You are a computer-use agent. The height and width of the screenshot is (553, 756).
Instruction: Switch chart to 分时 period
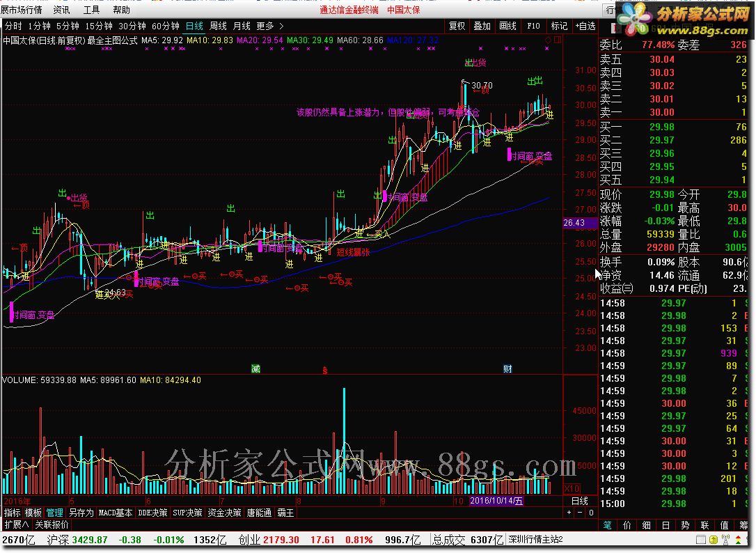[x=13, y=26]
